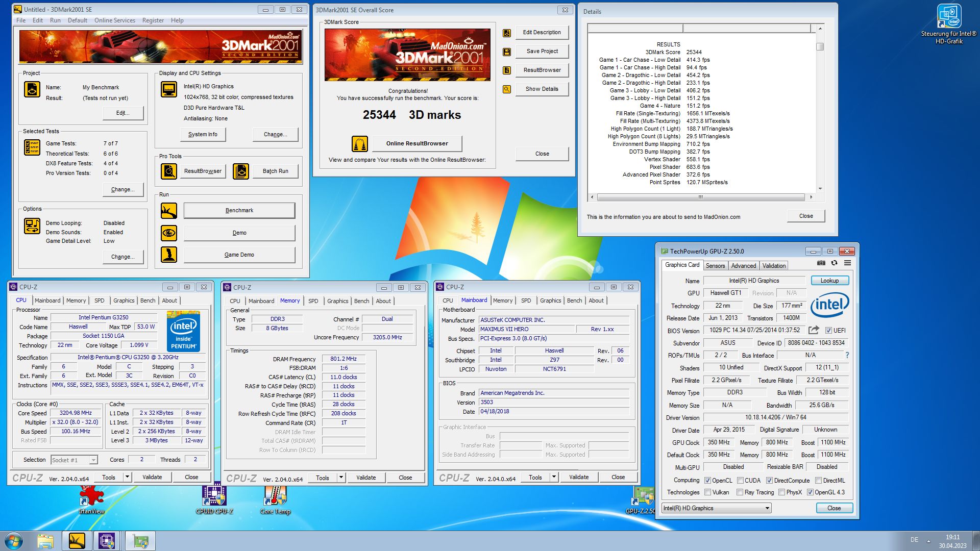The image size is (980, 551).
Task: Click the CPU-Z taskbar icon
Action: coord(107,541)
